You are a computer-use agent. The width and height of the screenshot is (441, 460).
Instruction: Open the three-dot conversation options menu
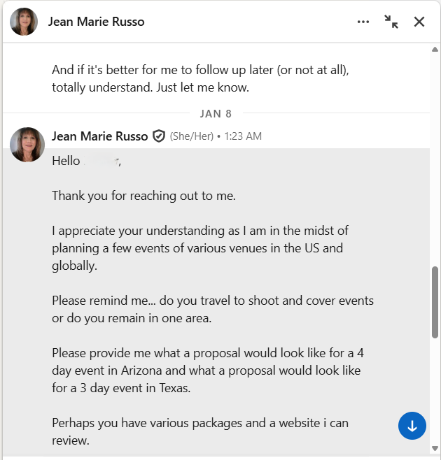coord(363,22)
